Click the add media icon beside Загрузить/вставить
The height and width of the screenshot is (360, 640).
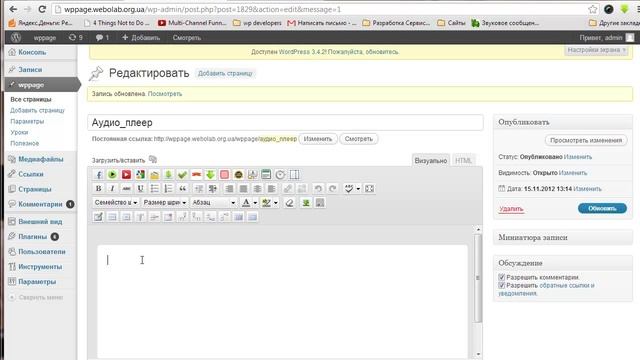tap(153, 160)
